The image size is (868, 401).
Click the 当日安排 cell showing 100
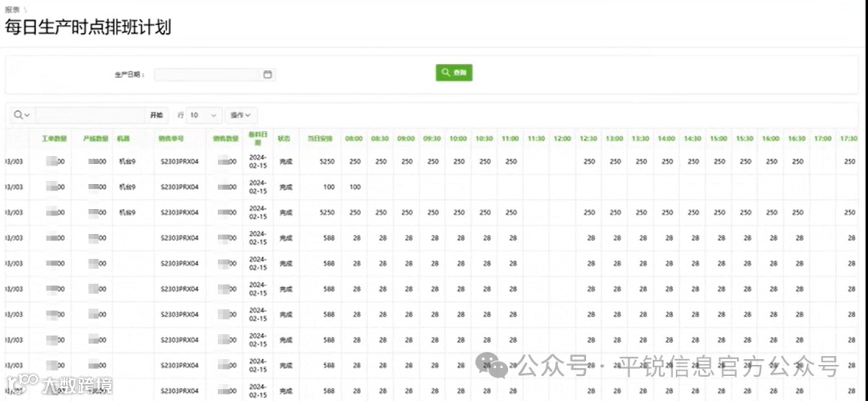(329, 187)
